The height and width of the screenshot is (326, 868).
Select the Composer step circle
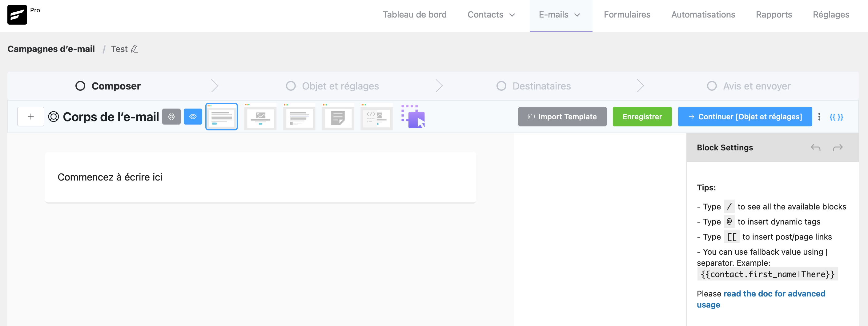[x=81, y=86]
